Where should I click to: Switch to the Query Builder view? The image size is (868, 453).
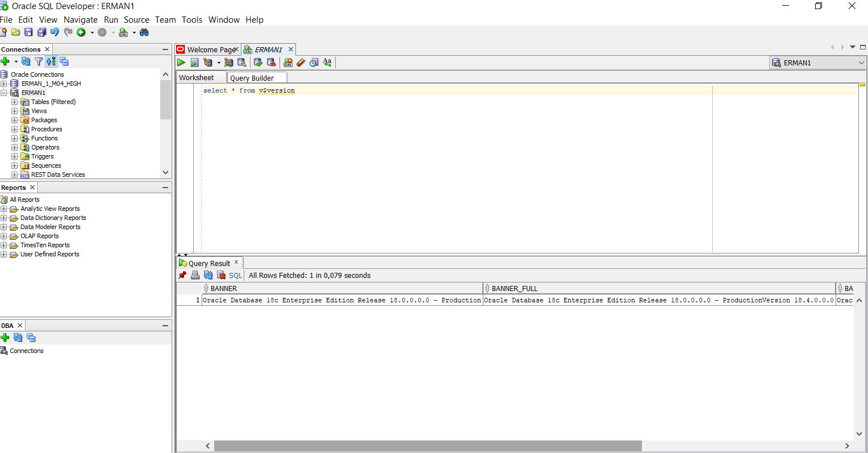point(257,77)
